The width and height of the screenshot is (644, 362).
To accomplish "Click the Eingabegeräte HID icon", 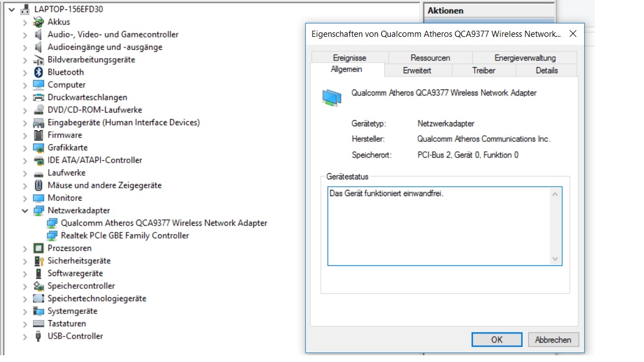I will click(38, 122).
